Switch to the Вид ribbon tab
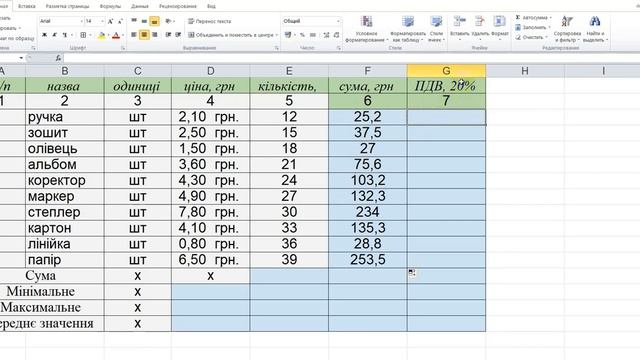640x360 pixels. click(x=211, y=7)
